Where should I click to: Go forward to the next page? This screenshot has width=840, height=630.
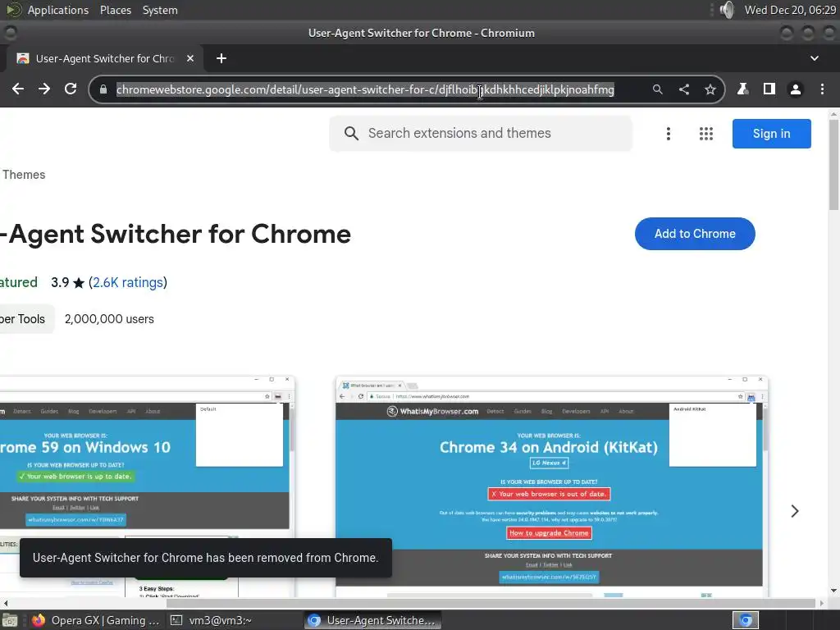click(x=44, y=89)
